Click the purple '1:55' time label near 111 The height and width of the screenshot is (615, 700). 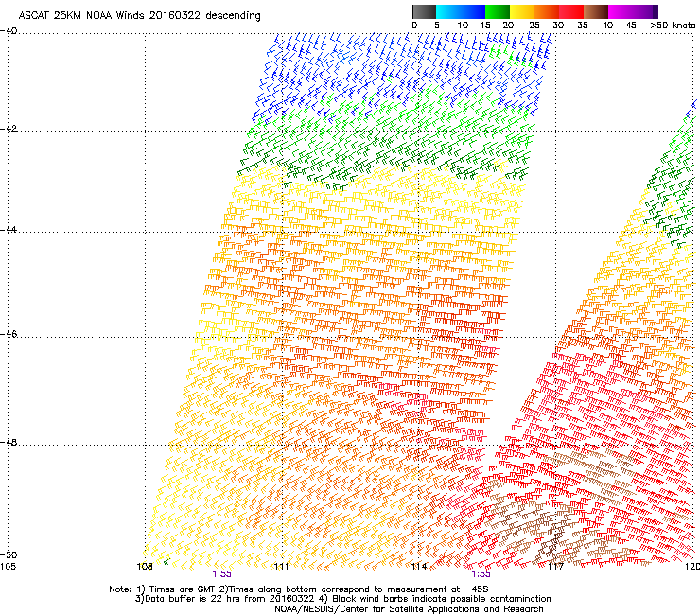click(x=222, y=574)
